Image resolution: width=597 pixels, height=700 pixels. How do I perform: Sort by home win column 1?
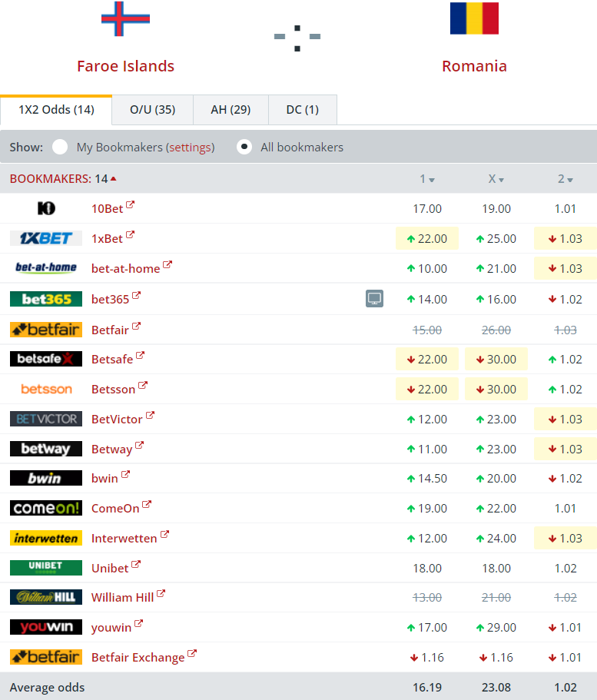click(x=427, y=179)
